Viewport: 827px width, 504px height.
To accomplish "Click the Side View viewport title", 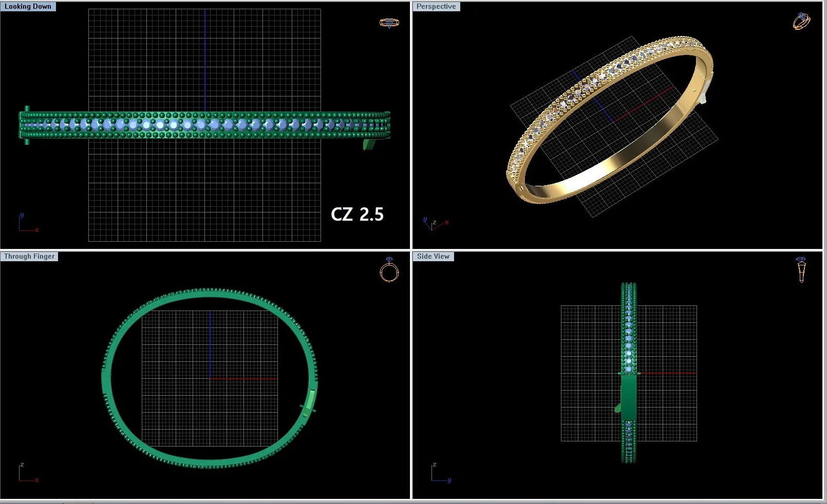I will click(x=433, y=257).
